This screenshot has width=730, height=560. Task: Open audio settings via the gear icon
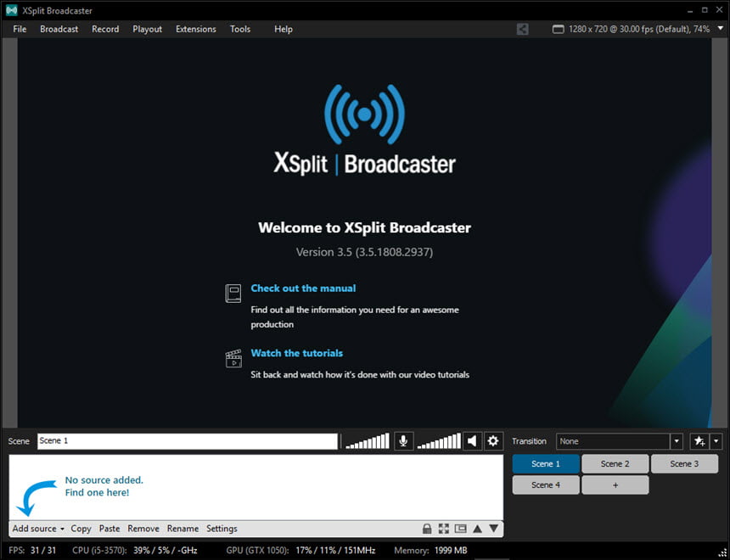pyautogui.click(x=493, y=440)
